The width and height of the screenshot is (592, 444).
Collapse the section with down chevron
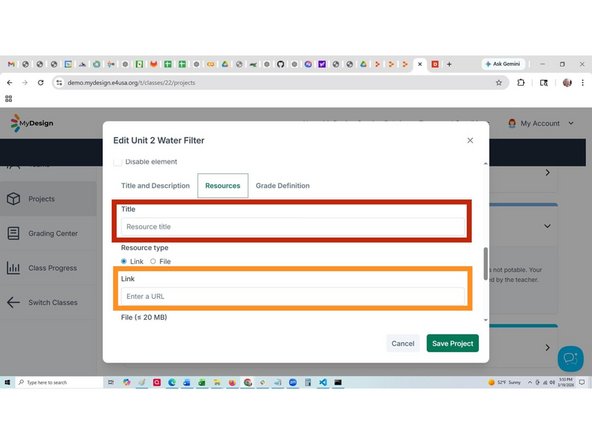coord(547,226)
